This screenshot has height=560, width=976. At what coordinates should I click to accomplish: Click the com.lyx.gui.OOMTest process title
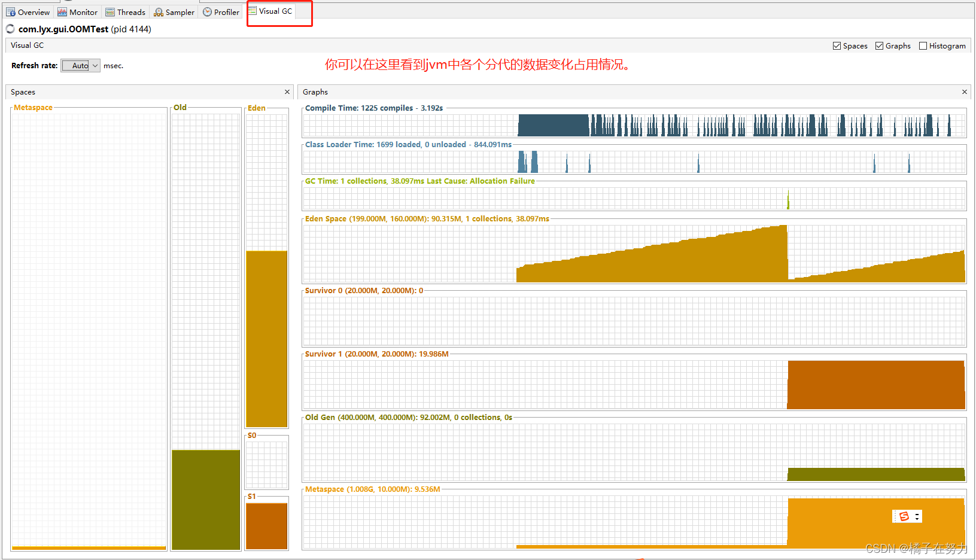tap(63, 29)
